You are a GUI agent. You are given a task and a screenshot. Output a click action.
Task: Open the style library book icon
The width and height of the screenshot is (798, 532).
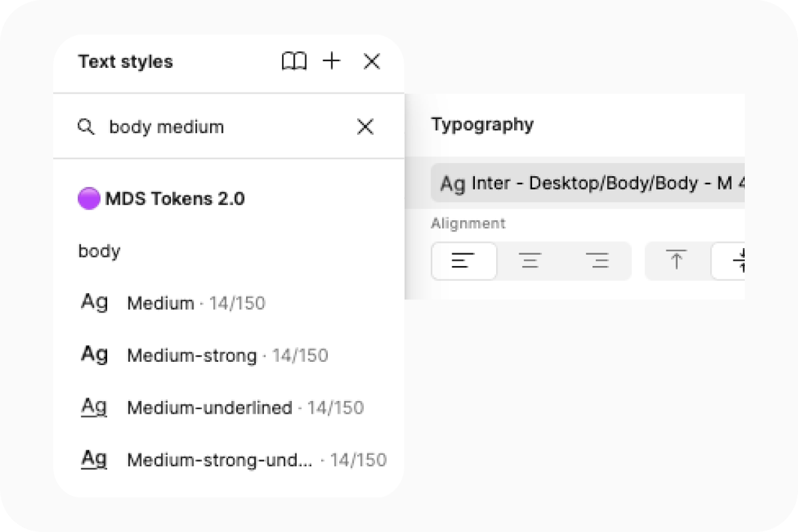(x=295, y=61)
